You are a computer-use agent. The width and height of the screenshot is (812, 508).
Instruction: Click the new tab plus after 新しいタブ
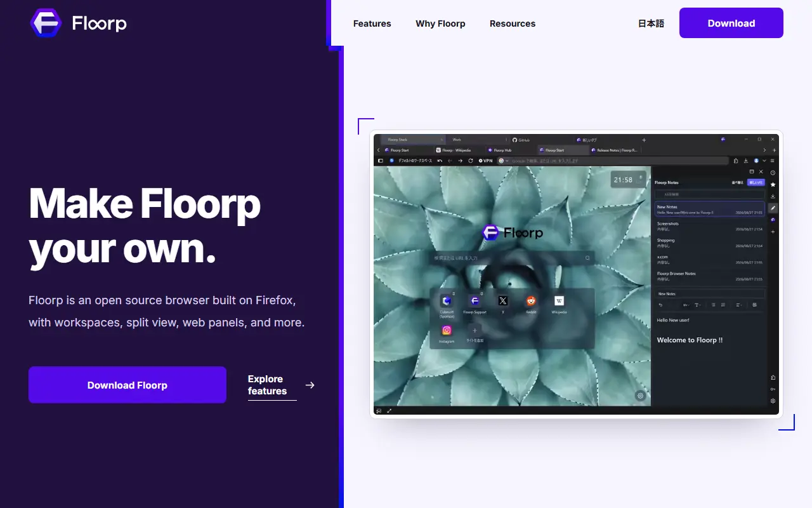tap(644, 140)
